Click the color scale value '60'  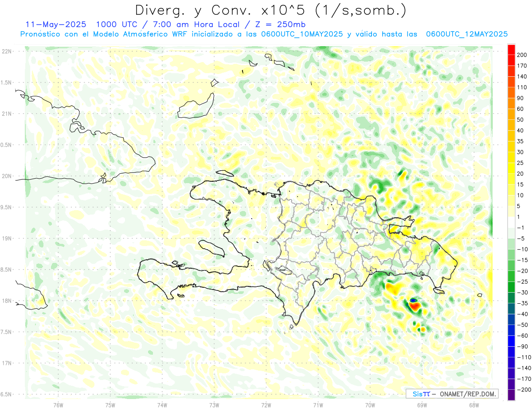[x=521, y=109]
